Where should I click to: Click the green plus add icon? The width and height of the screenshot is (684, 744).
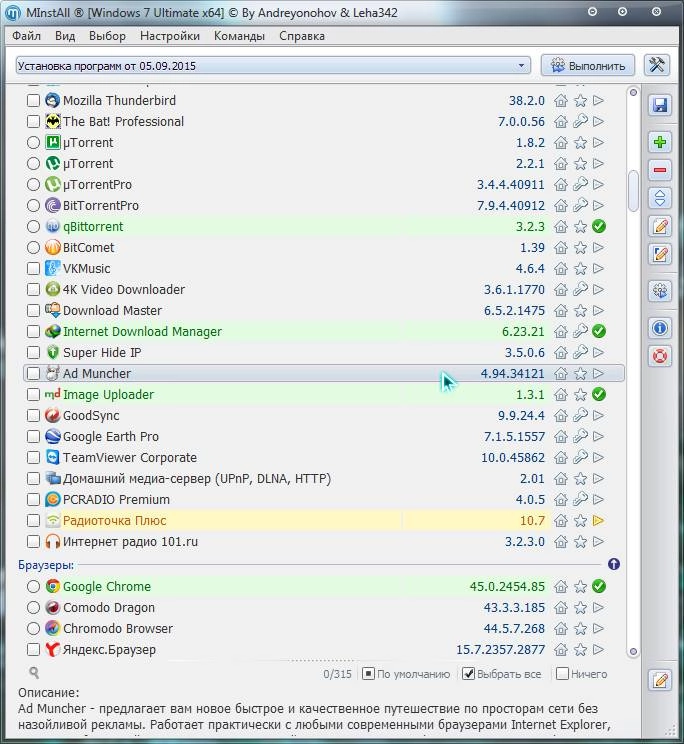pyautogui.click(x=660, y=142)
